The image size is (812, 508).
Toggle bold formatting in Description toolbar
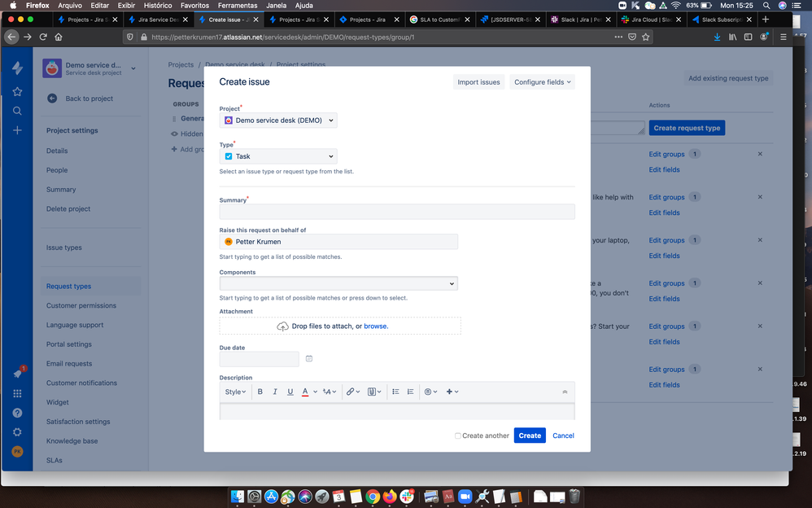point(260,392)
